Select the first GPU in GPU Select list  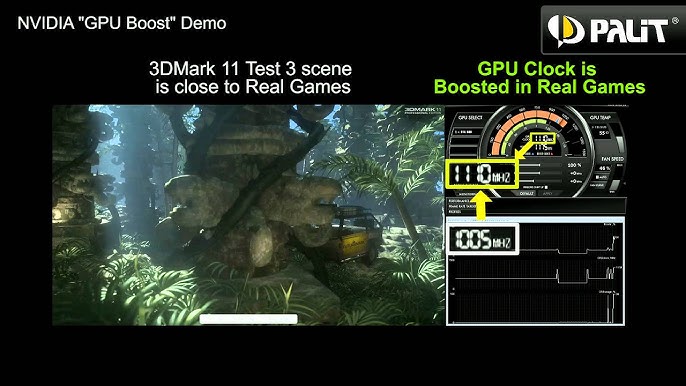466,132
